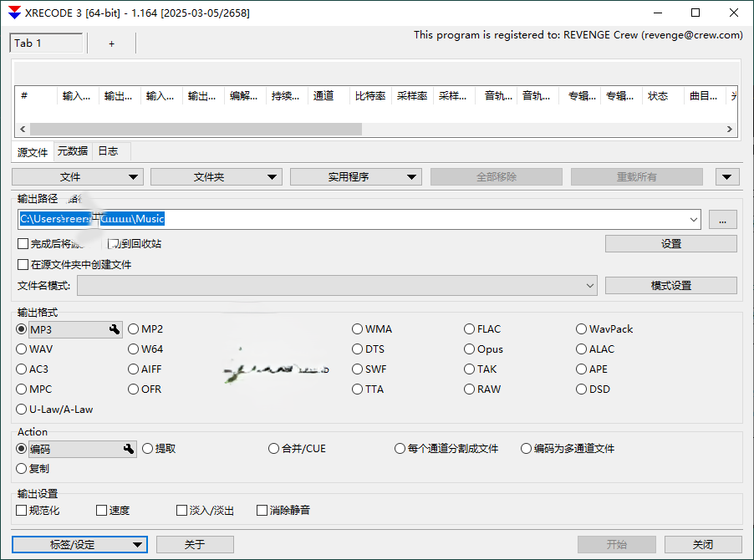Choose AC3 output format
The height and width of the screenshot is (560, 754).
[x=33, y=369]
